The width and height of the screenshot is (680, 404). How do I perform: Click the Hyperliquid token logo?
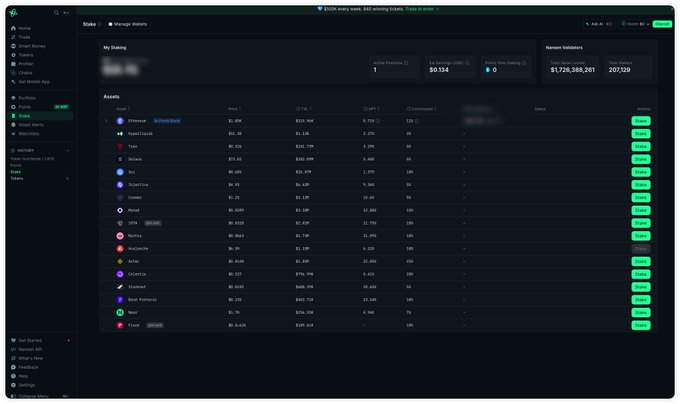click(x=120, y=134)
